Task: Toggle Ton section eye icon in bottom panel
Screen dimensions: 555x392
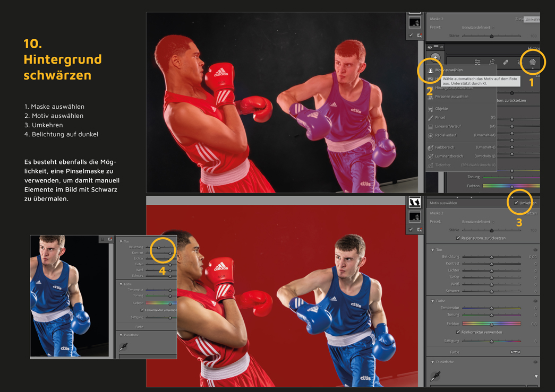Action: (x=535, y=250)
